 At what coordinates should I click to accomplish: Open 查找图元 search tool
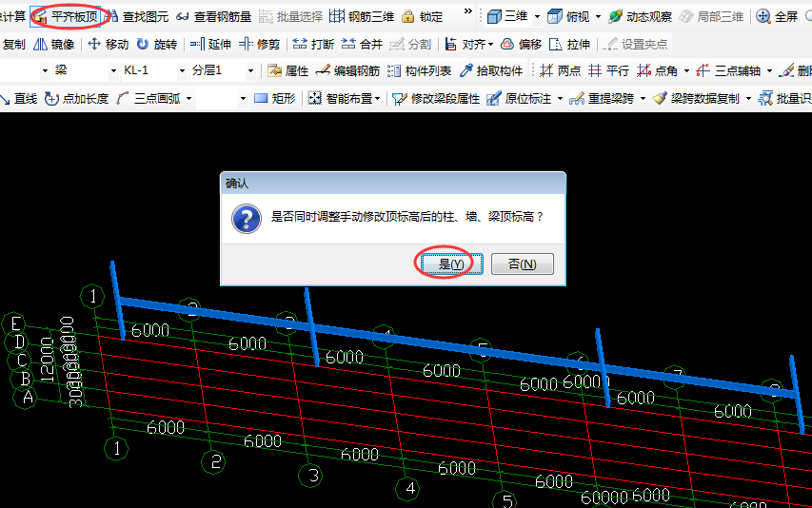point(138,16)
